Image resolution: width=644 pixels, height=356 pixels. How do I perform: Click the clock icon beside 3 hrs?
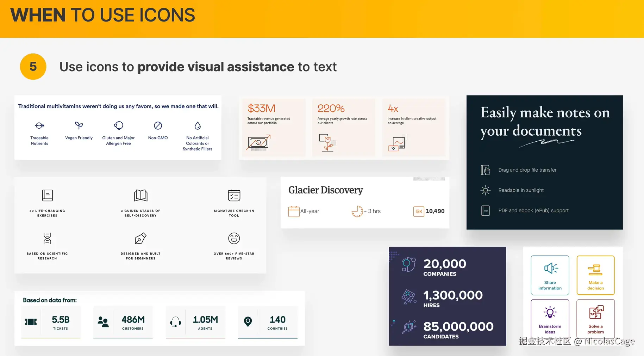click(x=357, y=211)
